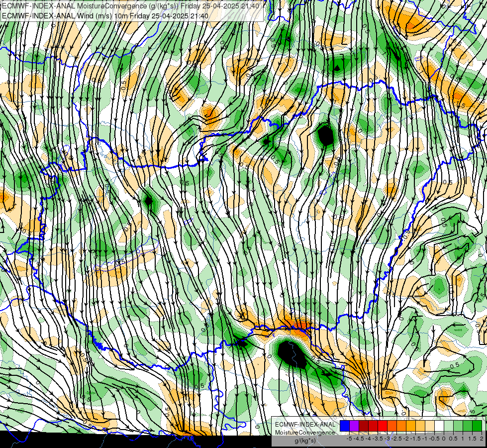The height and width of the screenshot is (448, 487).
Task: Select the -4.5 legend scale value
Action: [359, 439]
